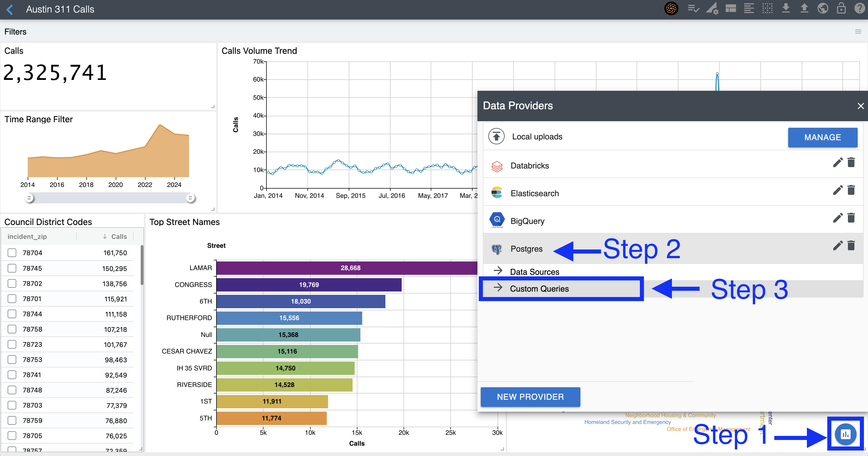Expand the Elasticsearch provider row

[534, 193]
